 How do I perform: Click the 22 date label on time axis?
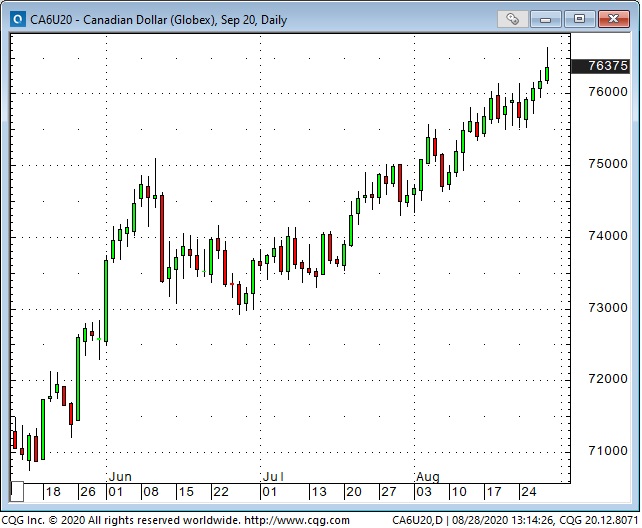tap(221, 492)
